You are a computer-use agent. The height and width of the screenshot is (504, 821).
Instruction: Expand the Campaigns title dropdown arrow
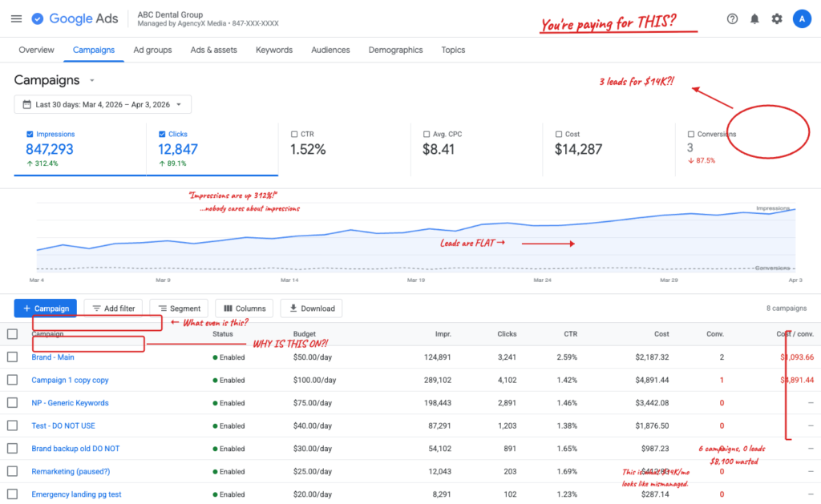[x=92, y=81]
